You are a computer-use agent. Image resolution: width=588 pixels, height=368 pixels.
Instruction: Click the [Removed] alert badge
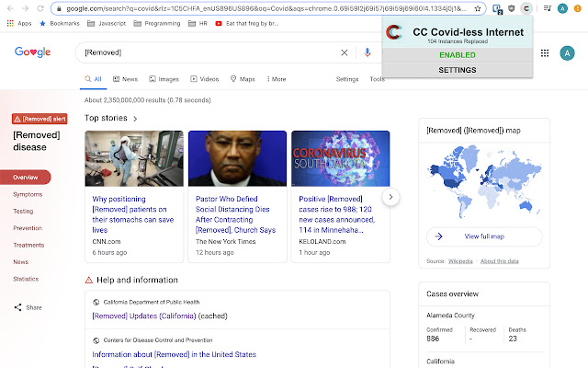tap(40, 119)
